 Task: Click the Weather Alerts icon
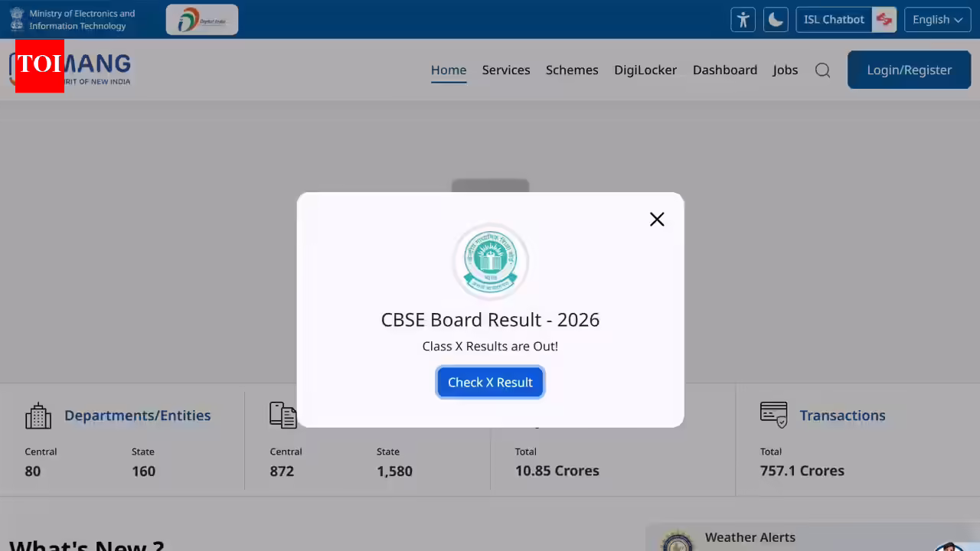pyautogui.click(x=676, y=538)
